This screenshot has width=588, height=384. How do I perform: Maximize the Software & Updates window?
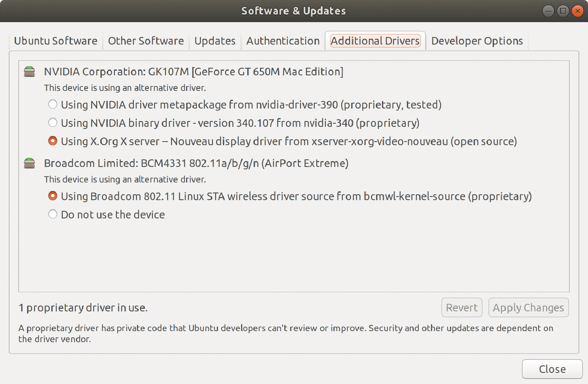(x=563, y=11)
